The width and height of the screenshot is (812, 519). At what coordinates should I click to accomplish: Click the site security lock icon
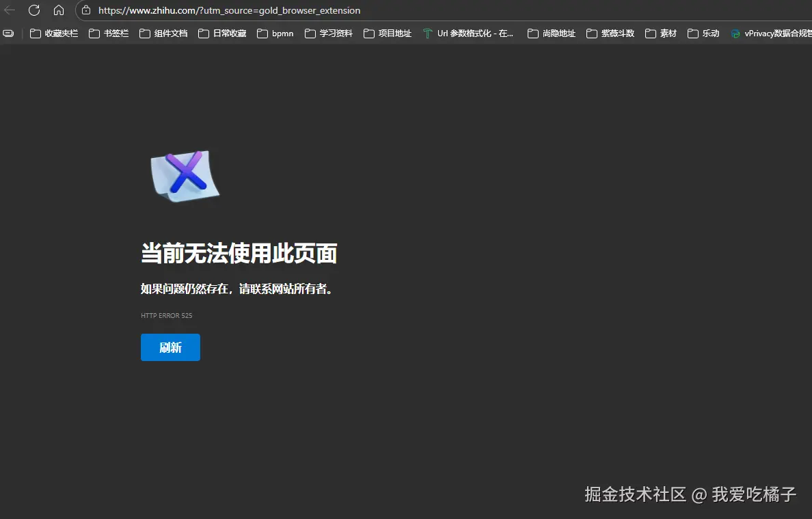[84, 10]
